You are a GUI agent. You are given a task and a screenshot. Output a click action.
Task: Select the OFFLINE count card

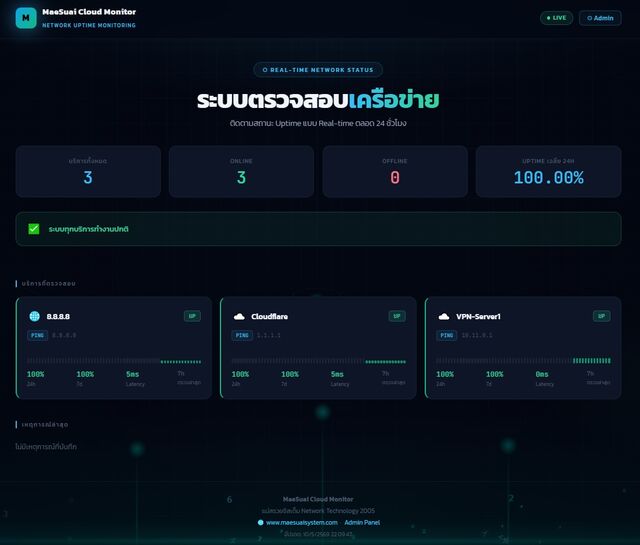tap(395, 171)
